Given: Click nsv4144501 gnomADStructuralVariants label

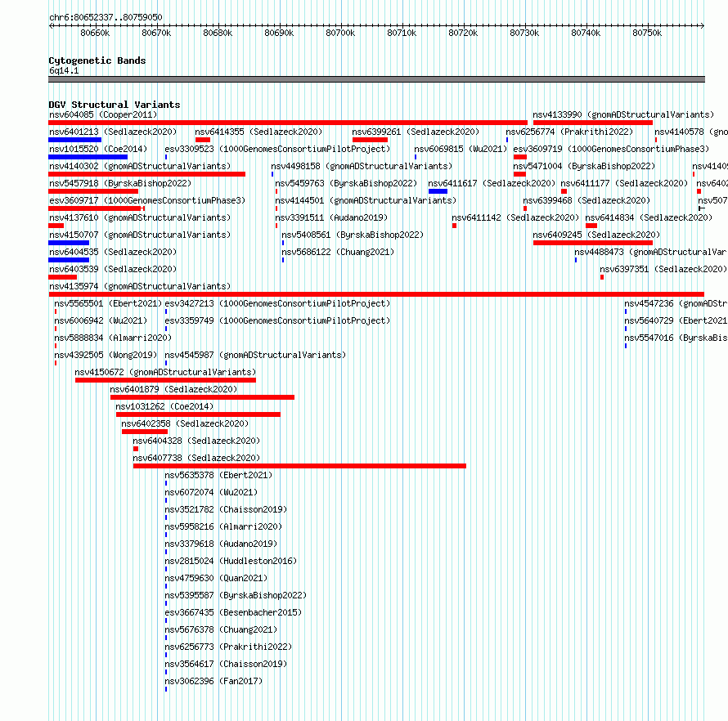Looking at the screenshot, I should (x=366, y=200).
